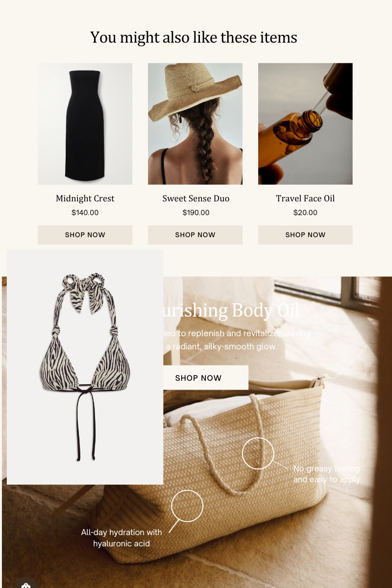Click 'All-day hydration with hyaluronic acid' caption
Screen dimensions: 392x588
122,538
